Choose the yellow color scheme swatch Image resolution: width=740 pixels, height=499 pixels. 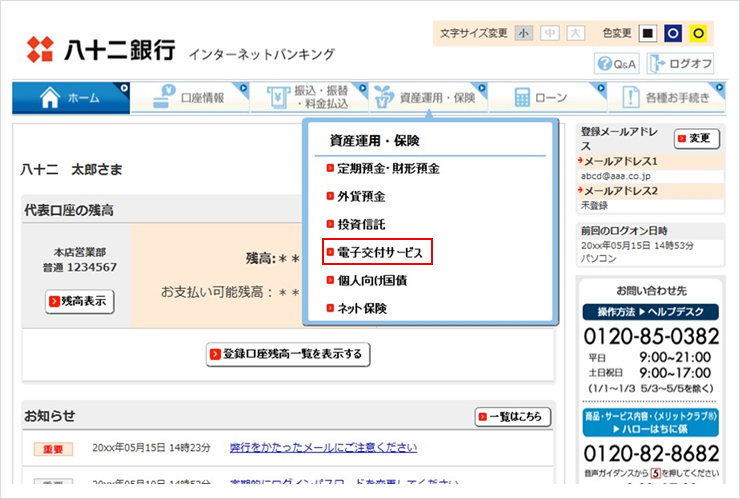point(698,34)
